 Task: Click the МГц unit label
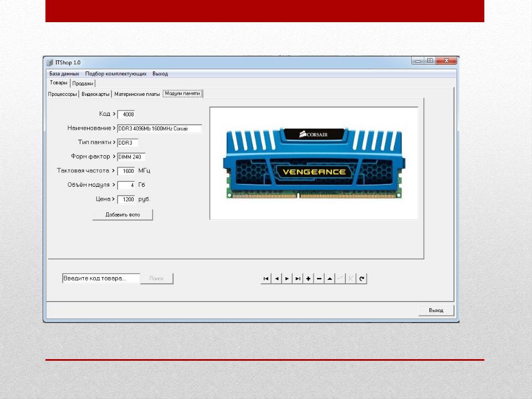tap(144, 171)
